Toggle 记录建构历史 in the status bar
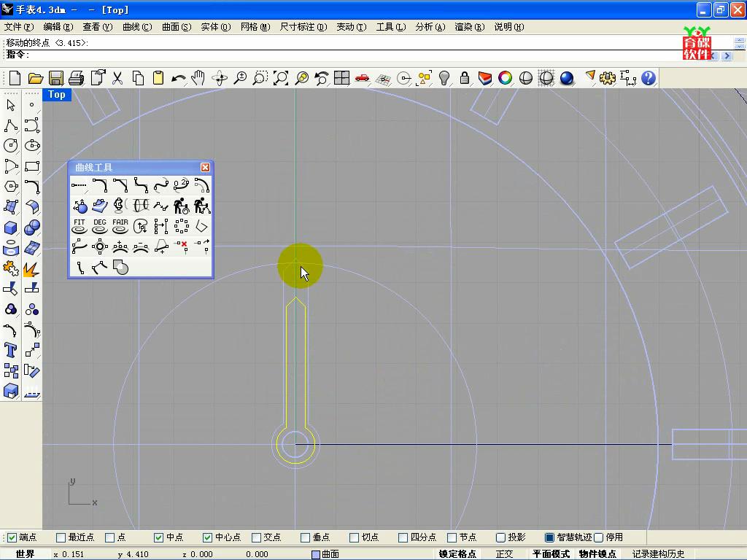The image size is (747, 560). click(x=659, y=554)
